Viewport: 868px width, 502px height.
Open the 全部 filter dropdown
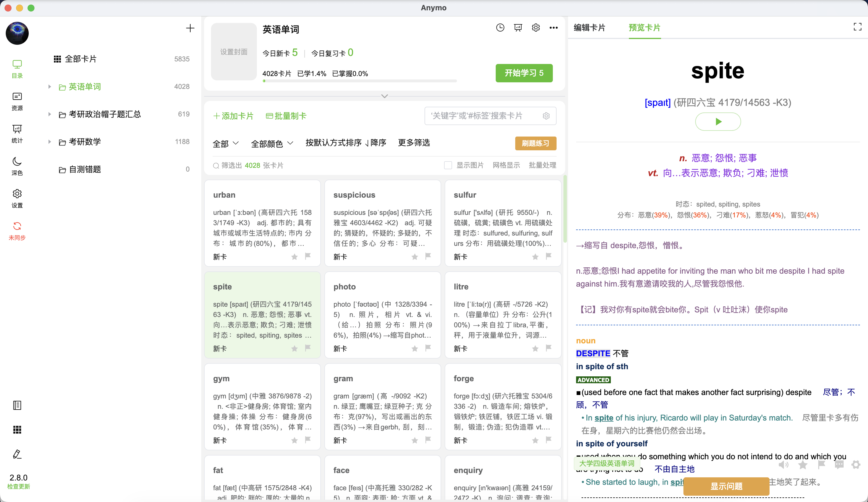(x=226, y=143)
